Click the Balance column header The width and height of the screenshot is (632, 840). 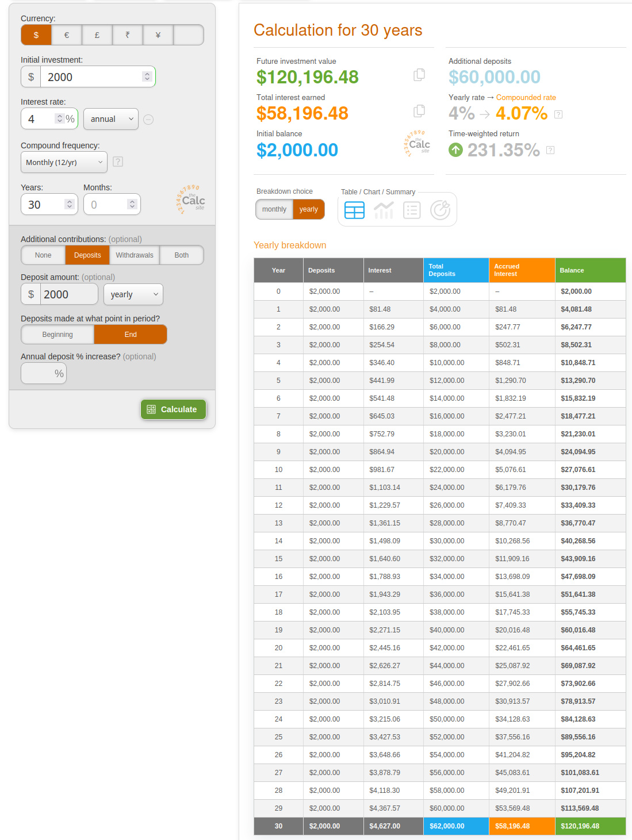[x=590, y=270]
